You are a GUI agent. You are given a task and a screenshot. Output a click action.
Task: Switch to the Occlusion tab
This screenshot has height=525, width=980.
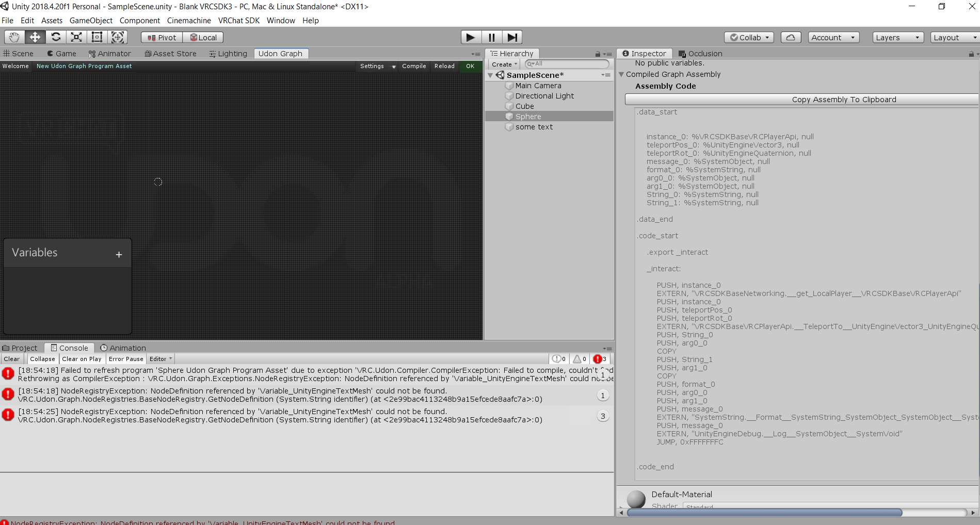coord(700,54)
